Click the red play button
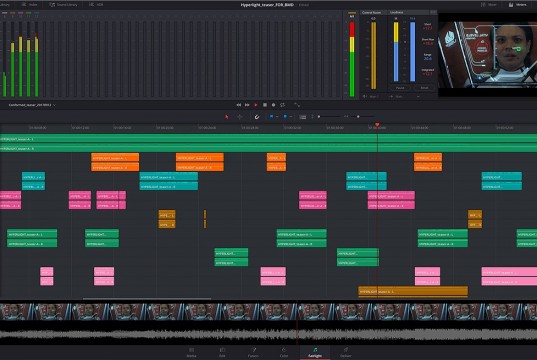This screenshot has width=537, height=360. (x=256, y=105)
